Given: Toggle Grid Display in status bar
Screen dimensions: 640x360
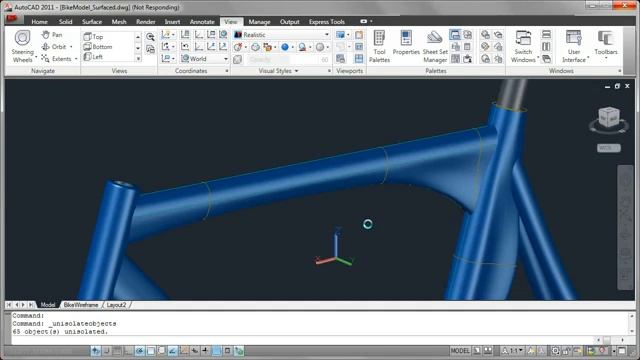Looking at the screenshot, I should tap(118, 351).
